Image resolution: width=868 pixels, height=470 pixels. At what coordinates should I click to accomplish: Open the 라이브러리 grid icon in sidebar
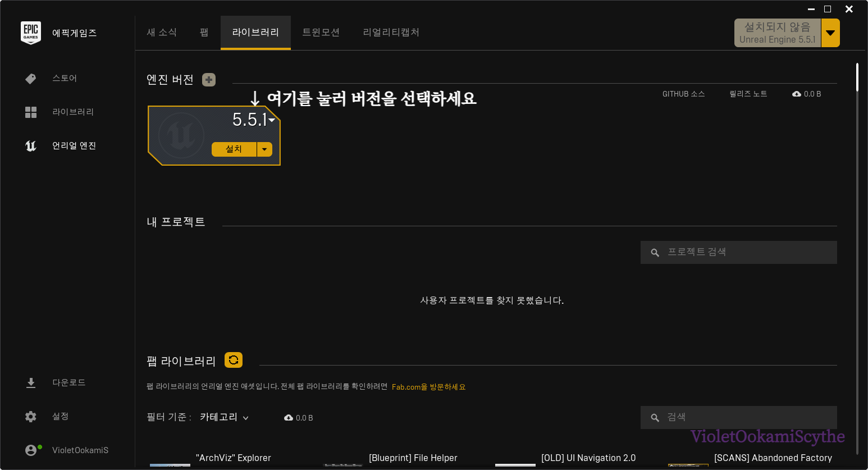click(31, 112)
